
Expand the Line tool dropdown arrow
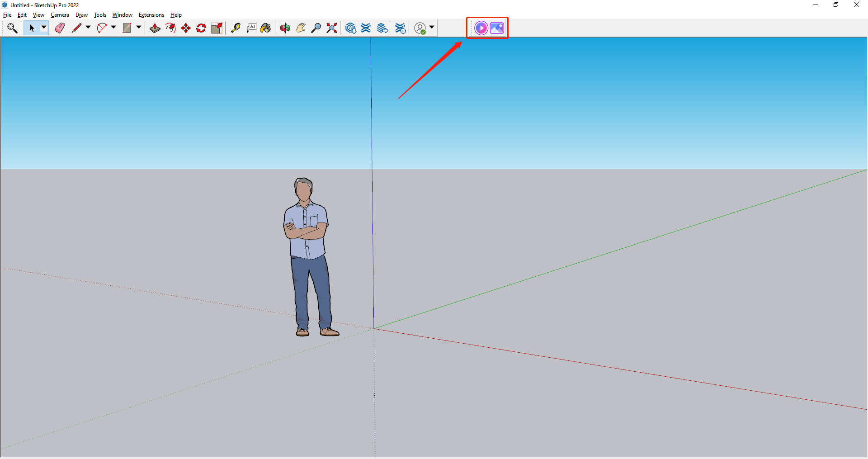coord(88,28)
